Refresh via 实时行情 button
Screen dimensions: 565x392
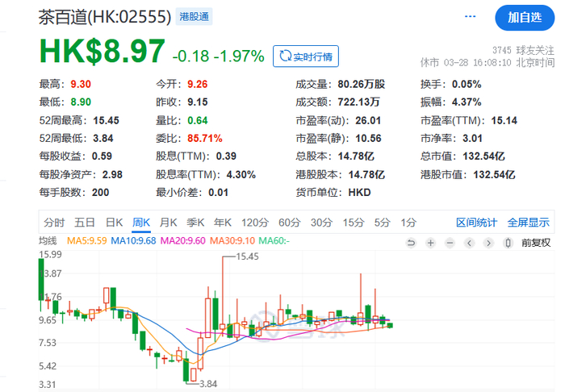pos(306,56)
